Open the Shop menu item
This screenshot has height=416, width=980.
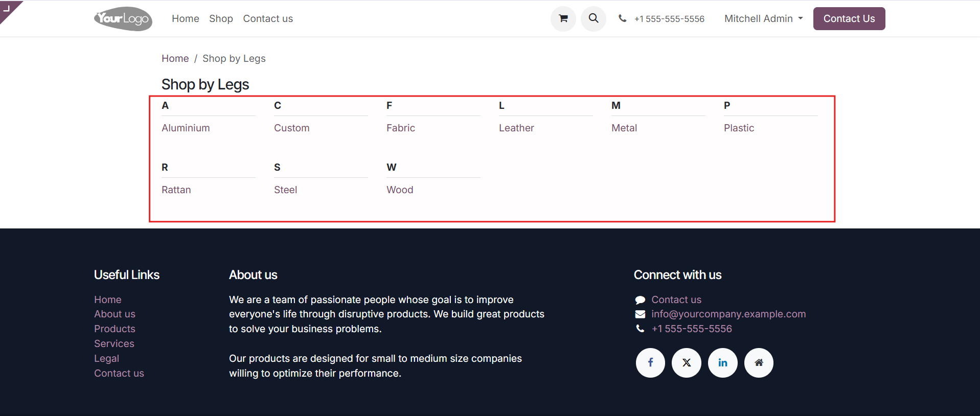221,18
